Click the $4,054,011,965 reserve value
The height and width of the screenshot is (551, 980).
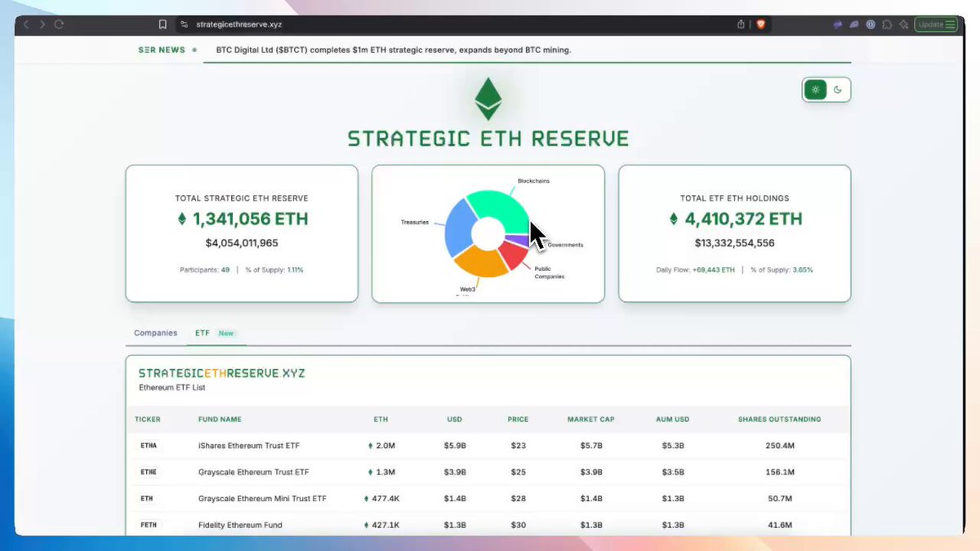click(x=242, y=242)
